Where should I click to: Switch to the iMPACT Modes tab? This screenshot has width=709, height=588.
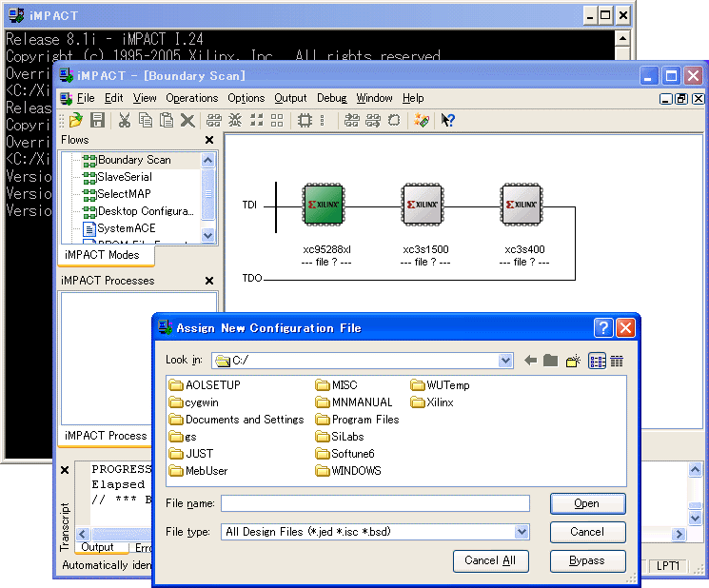point(101,255)
